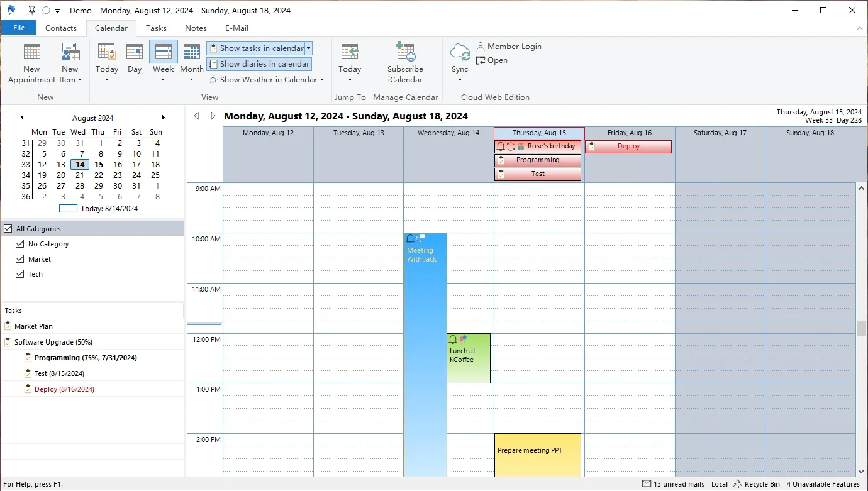
Task: Show next month in mini calendar
Action: pyautogui.click(x=164, y=118)
